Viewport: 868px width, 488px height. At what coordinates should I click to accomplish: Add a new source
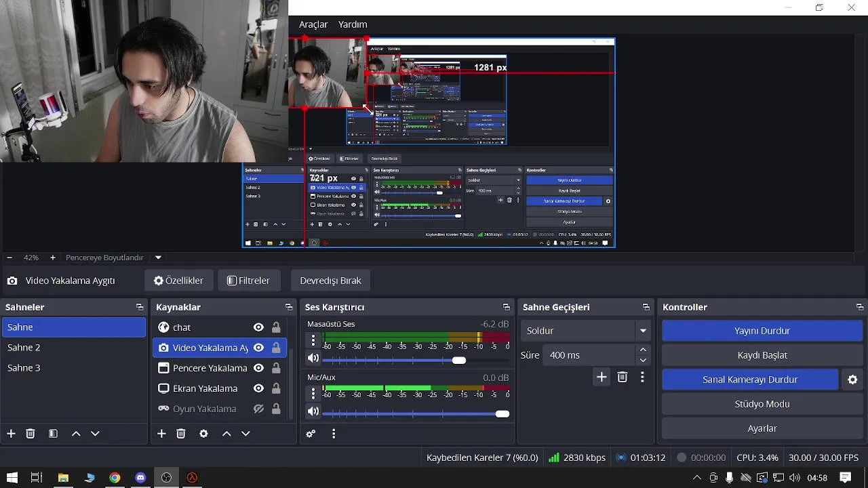point(161,434)
